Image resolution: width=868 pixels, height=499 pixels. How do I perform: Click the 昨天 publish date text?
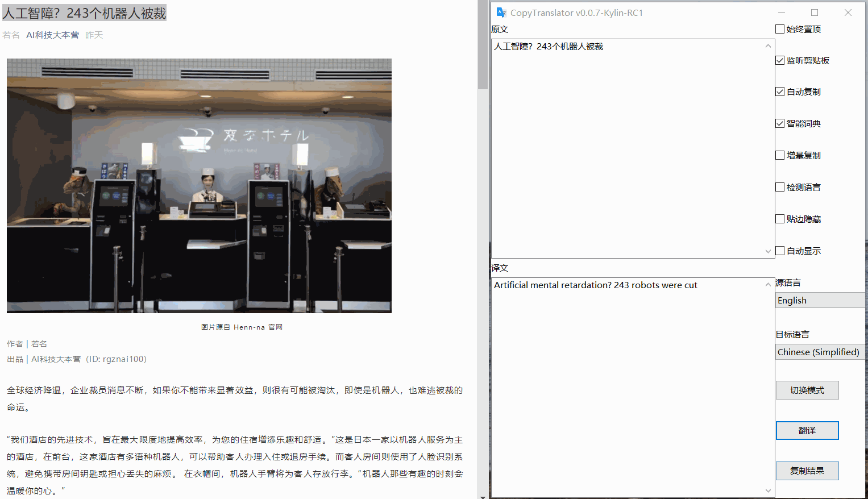click(x=94, y=35)
